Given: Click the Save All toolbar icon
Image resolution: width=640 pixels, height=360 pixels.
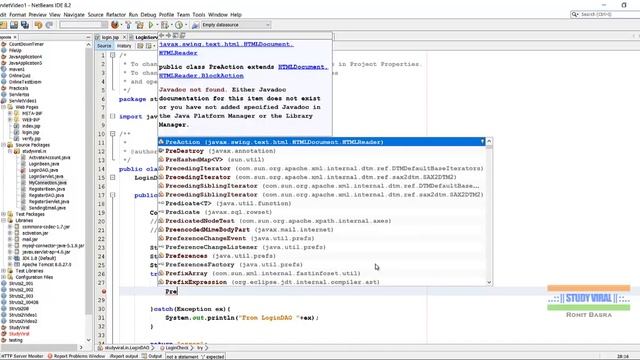Looking at the screenshot, I should click(x=25, y=25).
